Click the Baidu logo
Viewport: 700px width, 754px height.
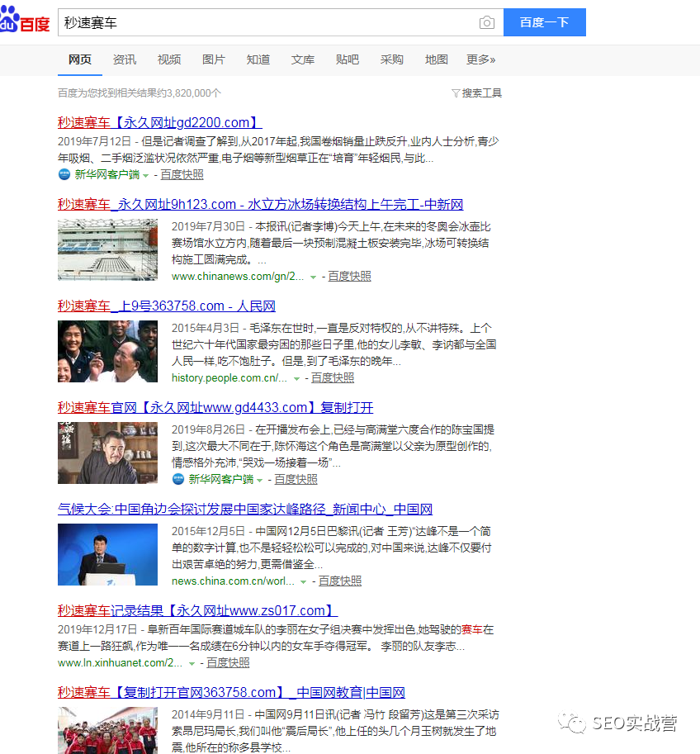click(25, 20)
